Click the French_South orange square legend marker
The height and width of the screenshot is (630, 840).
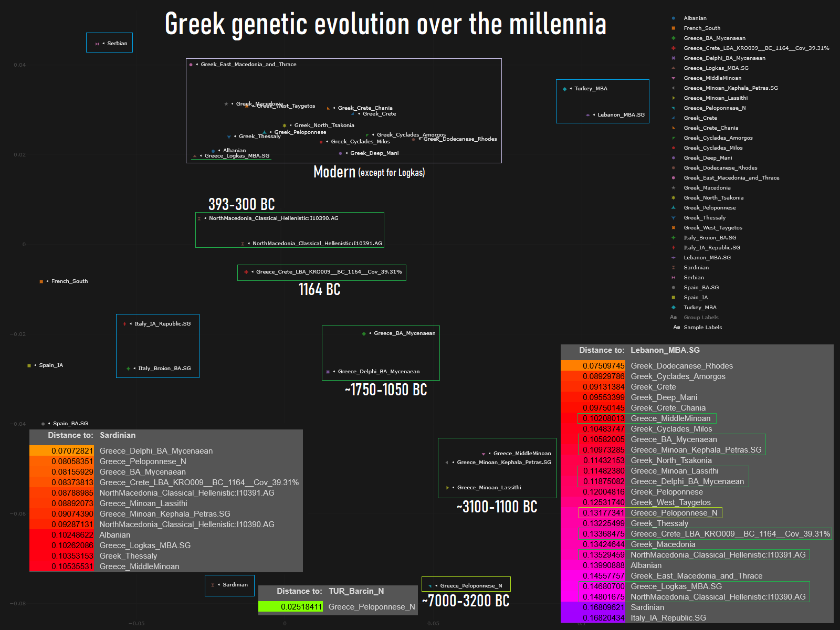tap(674, 28)
